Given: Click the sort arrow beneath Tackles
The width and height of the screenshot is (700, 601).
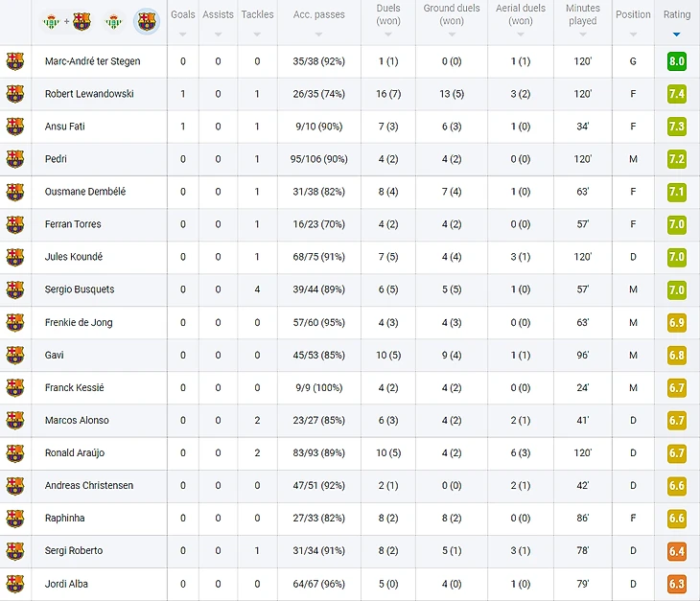Looking at the screenshot, I should 257,35.
